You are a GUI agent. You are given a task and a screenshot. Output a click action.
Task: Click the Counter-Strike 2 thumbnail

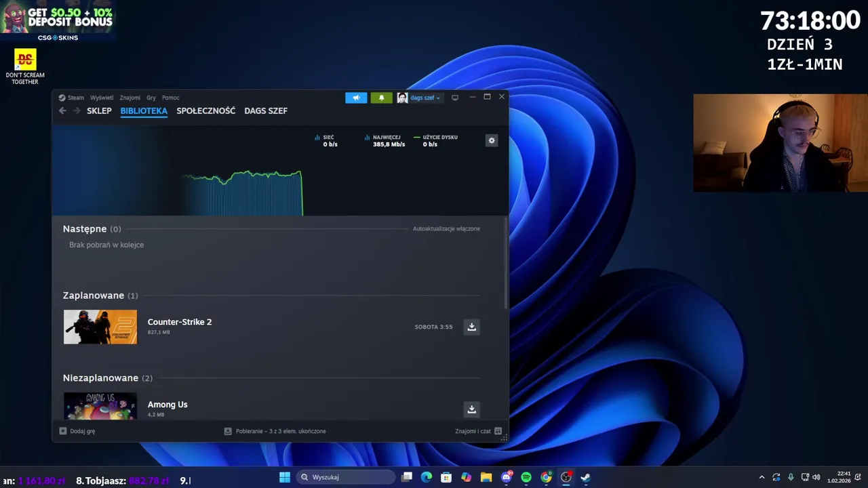pos(100,327)
